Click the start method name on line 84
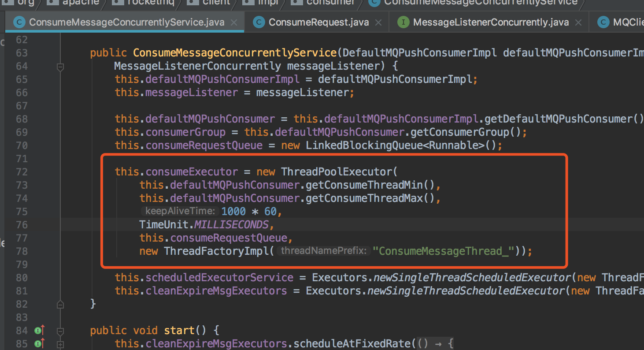 click(179, 331)
